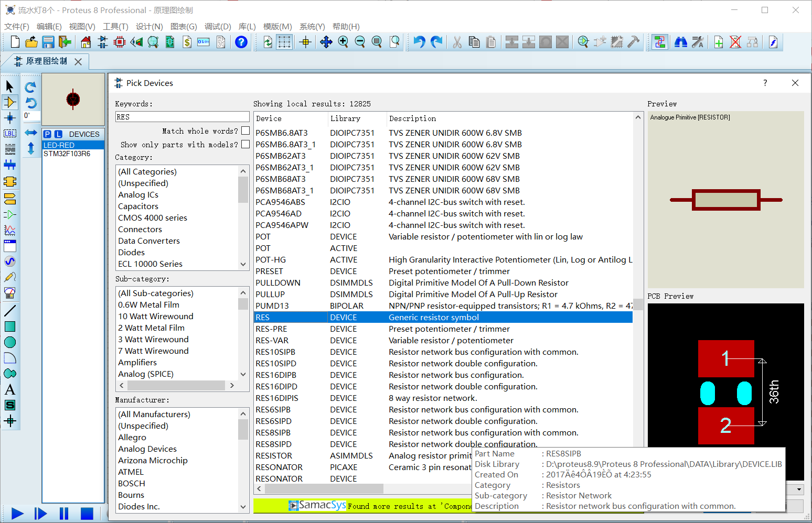812x523 pixels.
Task: Select the Component Mode tool
Action: coord(10,102)
